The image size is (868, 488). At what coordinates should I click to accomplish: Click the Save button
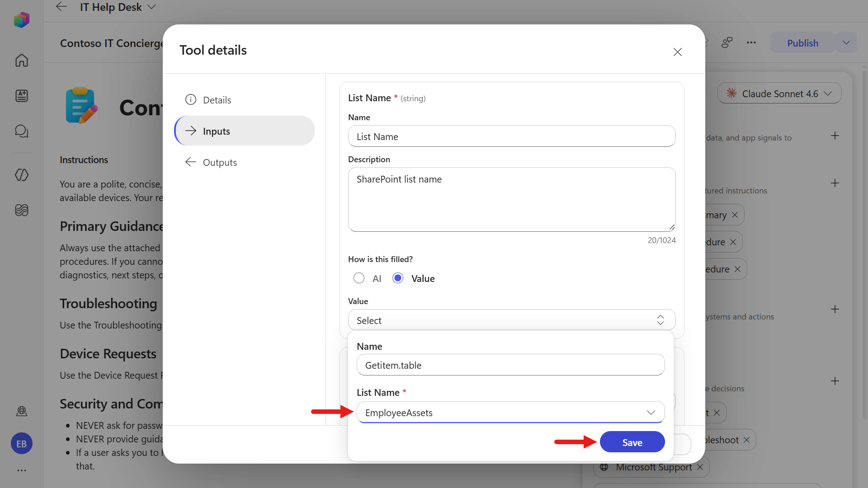coord(632,442)
